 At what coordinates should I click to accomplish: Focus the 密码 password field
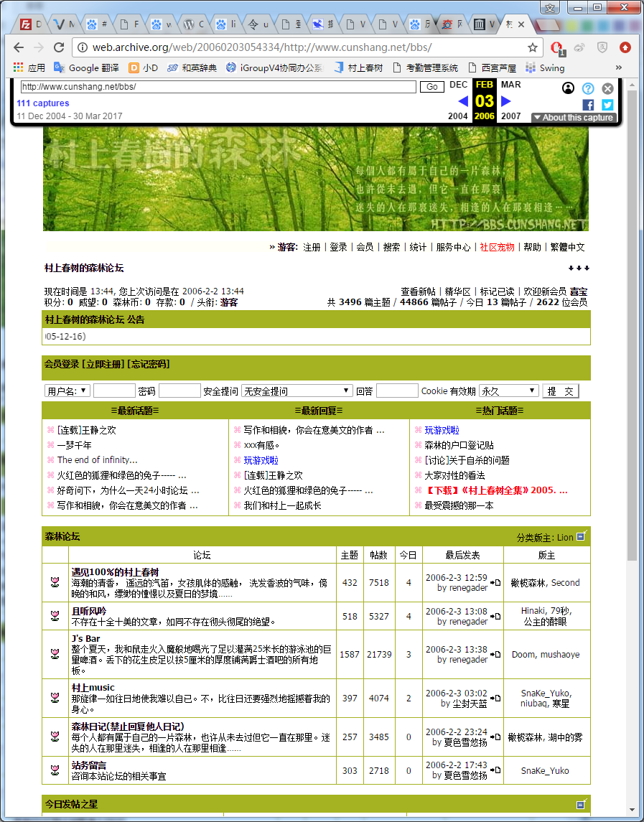click(179, 391)
